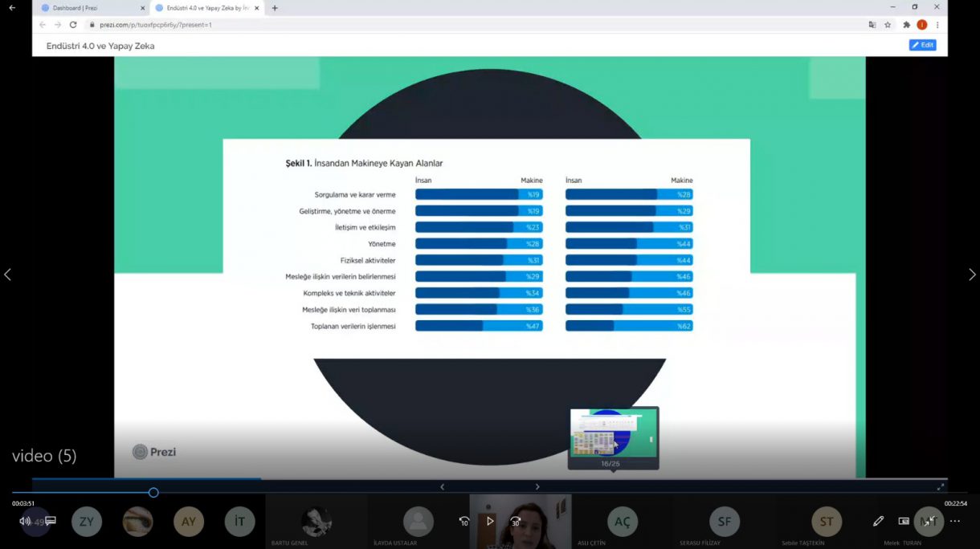This screenshot has width=980, height=549.
Task: Open a new browser tab
Action: point(275,8)
